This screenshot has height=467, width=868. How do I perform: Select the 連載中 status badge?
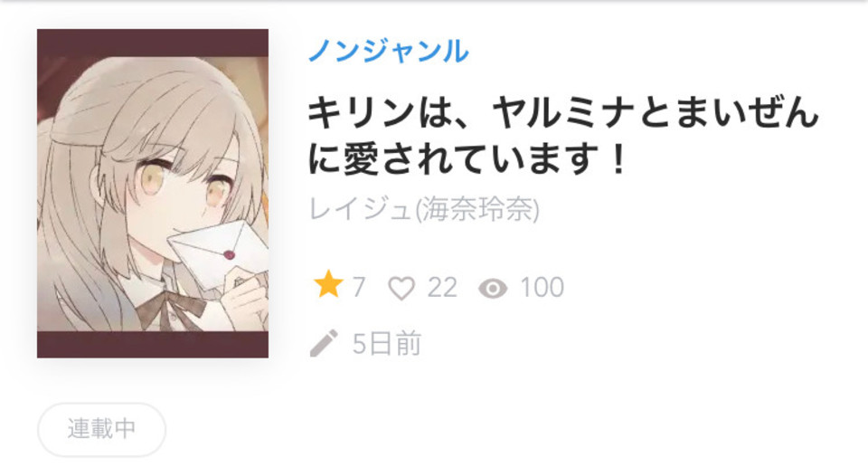pos(102,429)
